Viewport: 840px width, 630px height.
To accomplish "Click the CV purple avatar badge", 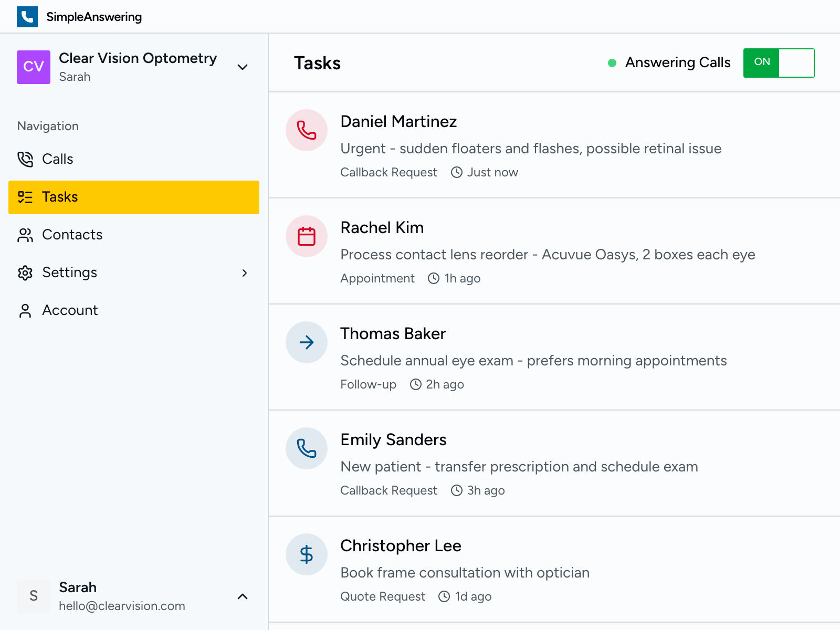I will 34,67.
